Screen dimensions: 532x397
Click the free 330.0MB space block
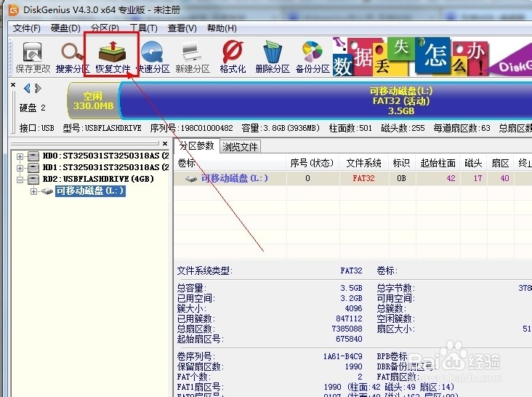click(93, 101)
